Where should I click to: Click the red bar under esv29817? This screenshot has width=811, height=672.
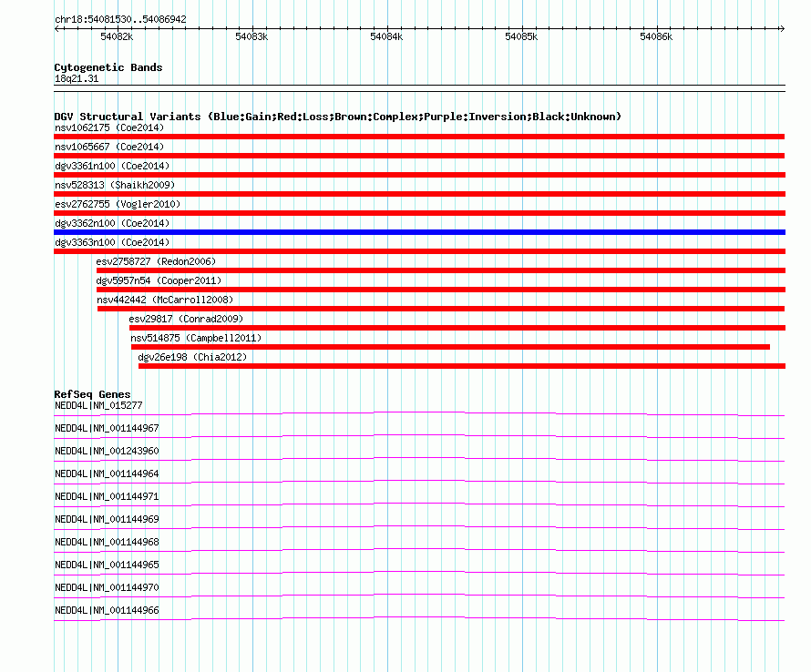[x=457, y=328]
